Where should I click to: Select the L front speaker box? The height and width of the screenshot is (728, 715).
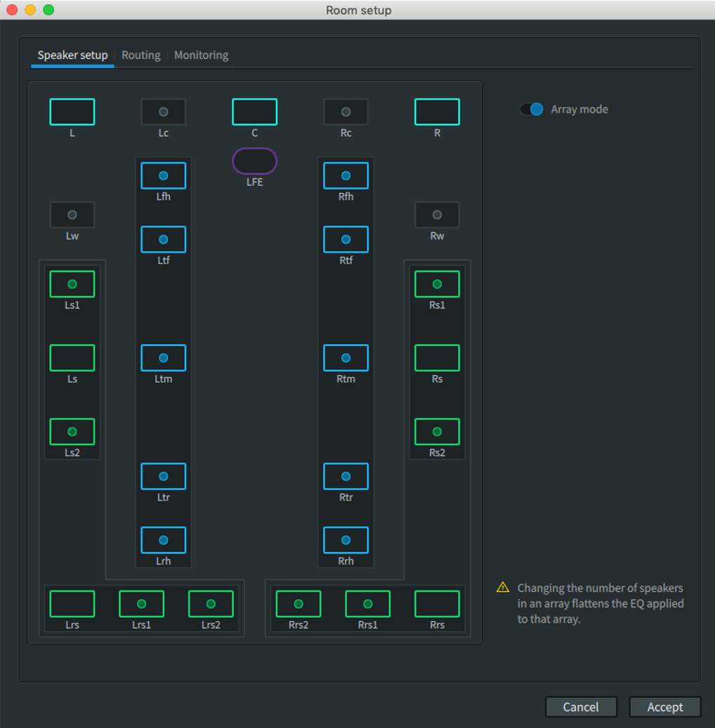[x=72, y=112]
